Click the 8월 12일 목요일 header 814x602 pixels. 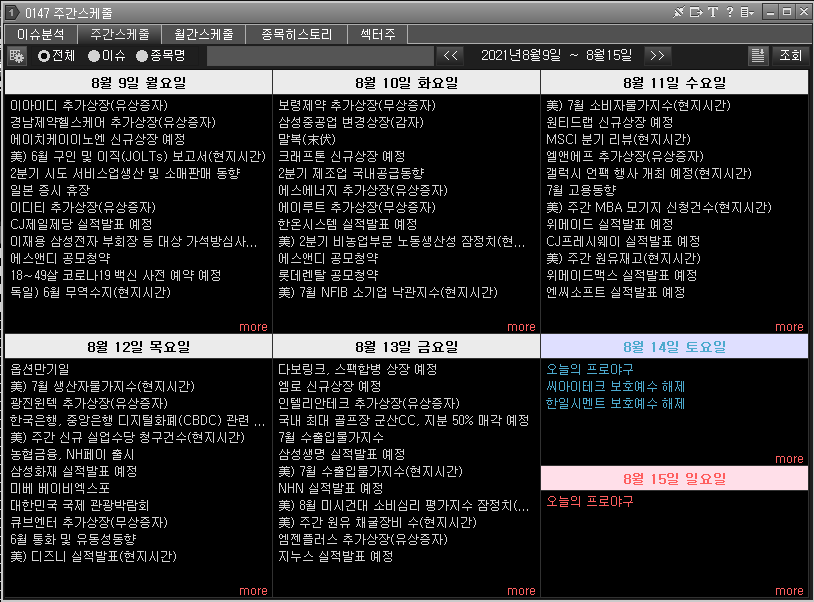(139, 347)
